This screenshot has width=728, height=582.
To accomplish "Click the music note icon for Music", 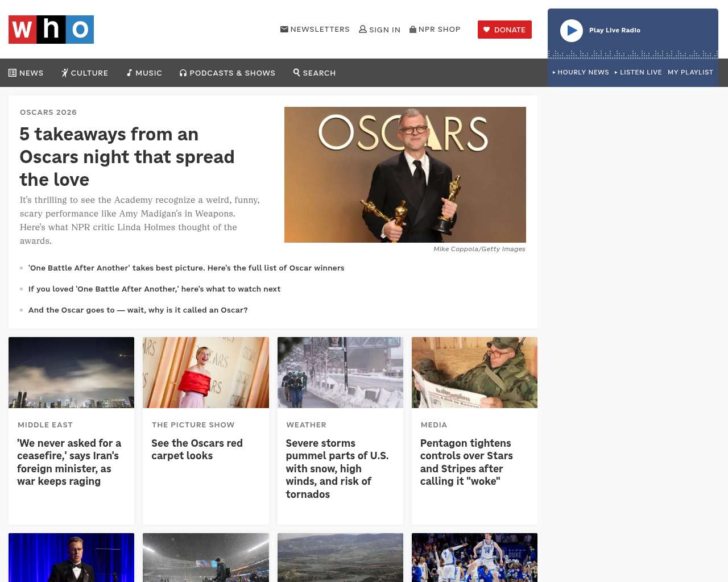I will coord(129,73).
